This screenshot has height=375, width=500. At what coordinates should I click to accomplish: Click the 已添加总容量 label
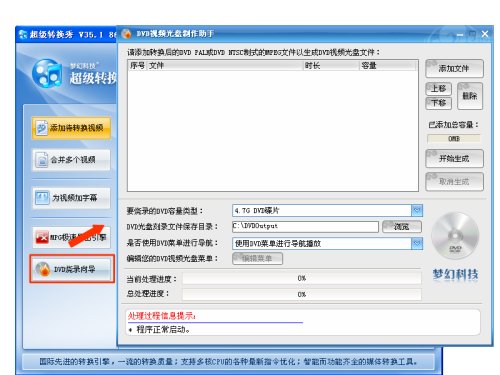[x=453, y=125]
